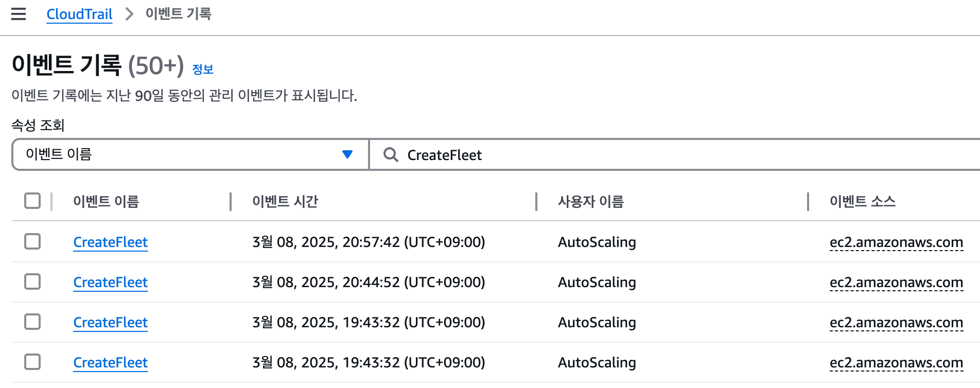Screen dimensions: 980x388
Task: Click the blue dropdown arrow
Action: 347,154
